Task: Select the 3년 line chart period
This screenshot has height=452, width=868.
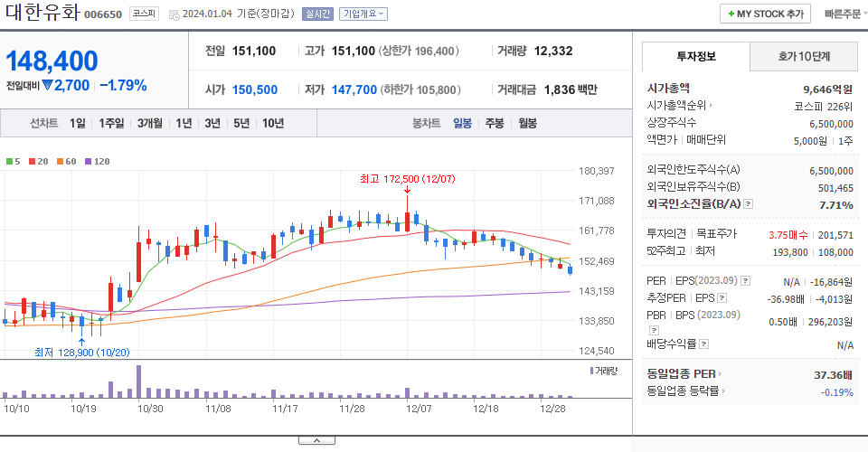Action: tap(212, 123)
